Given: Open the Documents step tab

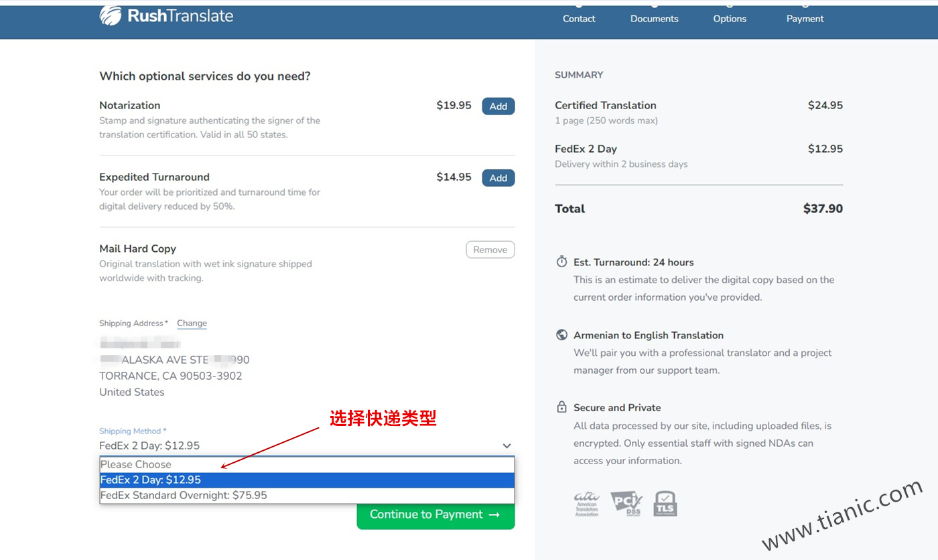Looking at the screenshot, I should coord(654,19).
